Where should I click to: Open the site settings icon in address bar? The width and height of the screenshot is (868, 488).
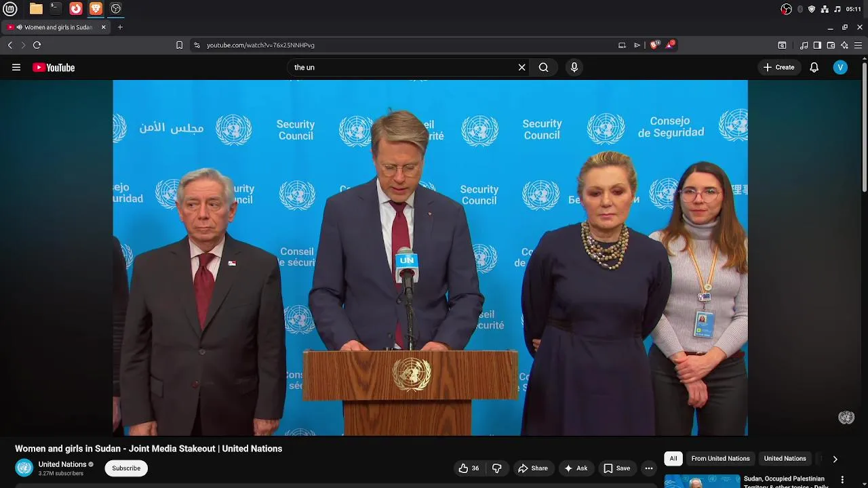[197, 45]
